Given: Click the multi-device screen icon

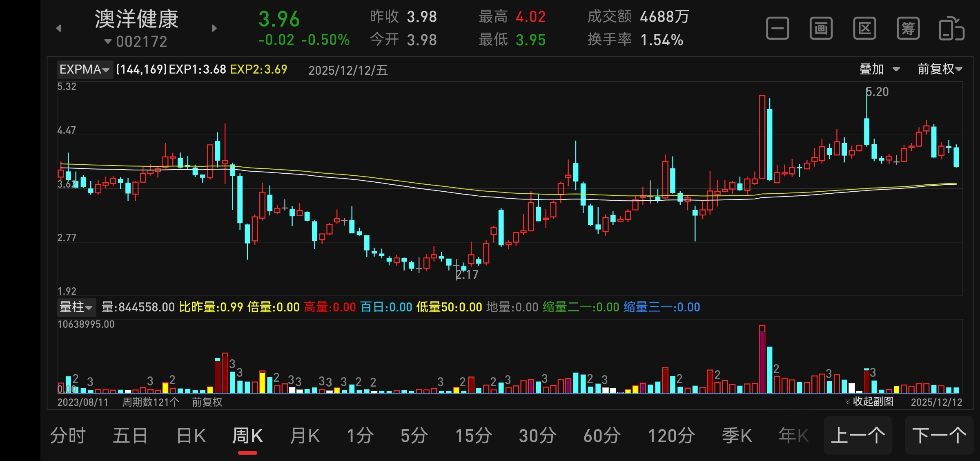Looking at the screenshot, I should click(951, 29).
